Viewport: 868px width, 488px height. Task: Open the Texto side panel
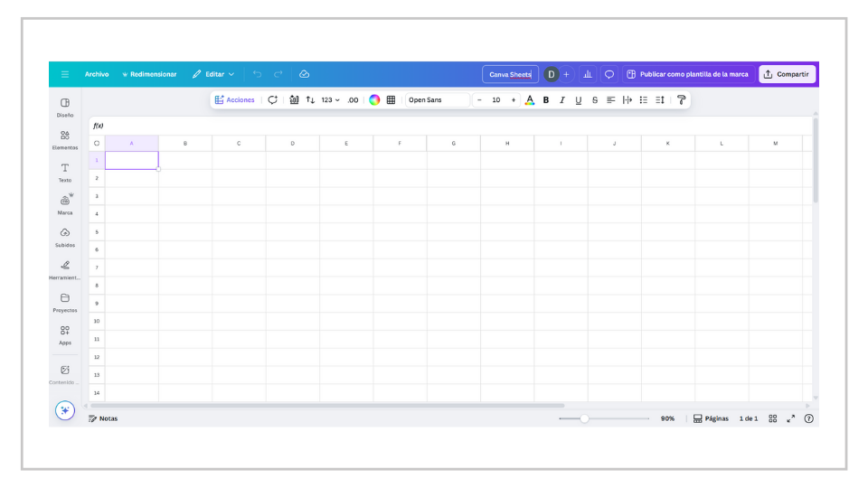(x=65, y=173)
